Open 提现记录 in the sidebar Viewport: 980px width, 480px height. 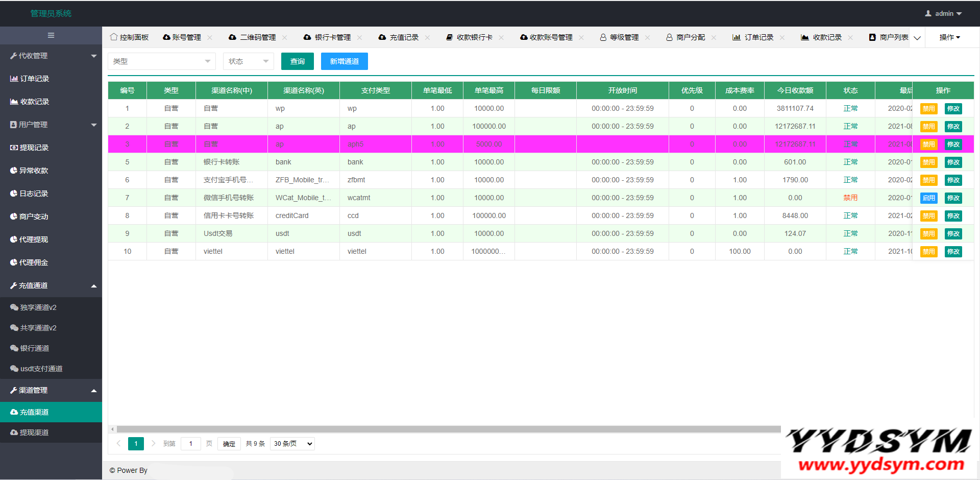34,148
